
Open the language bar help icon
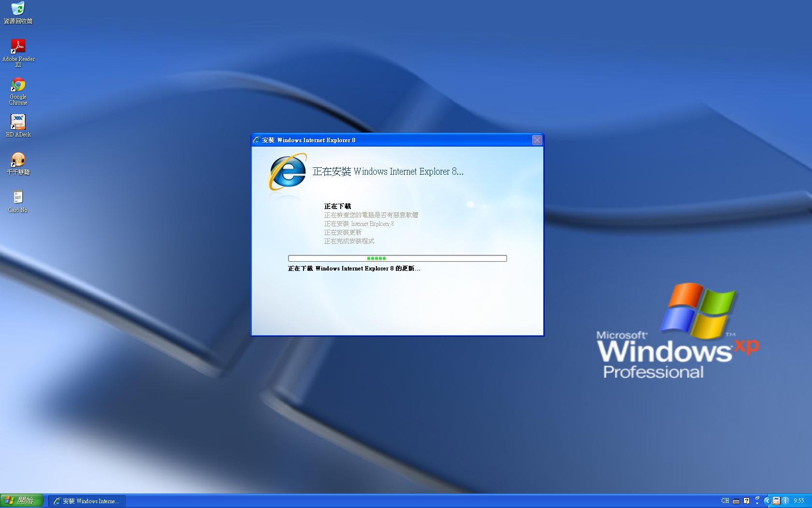(x=746, y=501)
